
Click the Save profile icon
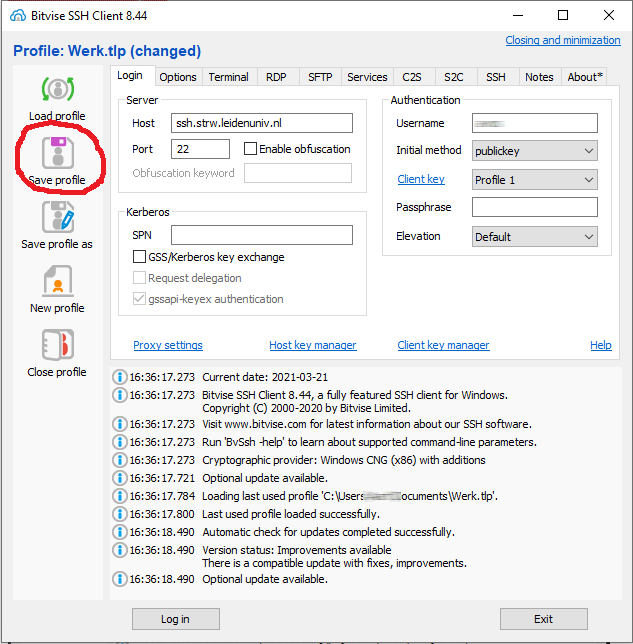(x=57, y=154)
